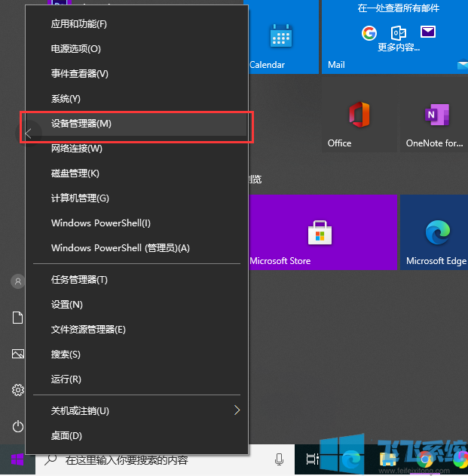Viewport: 468px width, 476px height.
Task: Choose Windows PowerShell (管理员)(A)
Action: point(120,247)
